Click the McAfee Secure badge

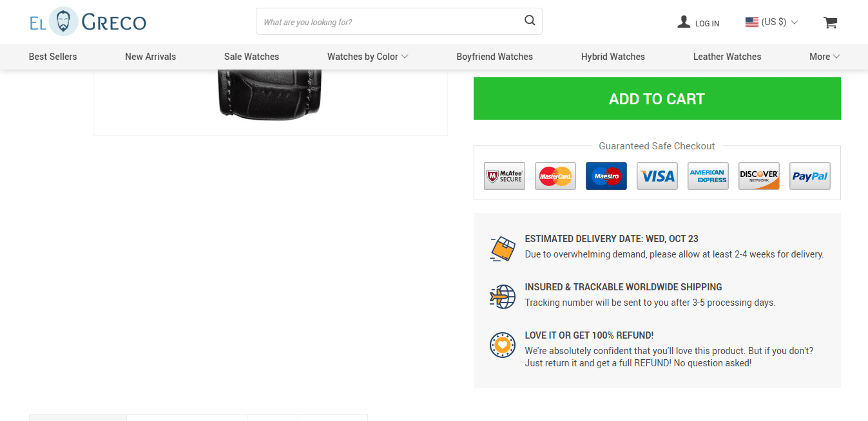[505, 176]
